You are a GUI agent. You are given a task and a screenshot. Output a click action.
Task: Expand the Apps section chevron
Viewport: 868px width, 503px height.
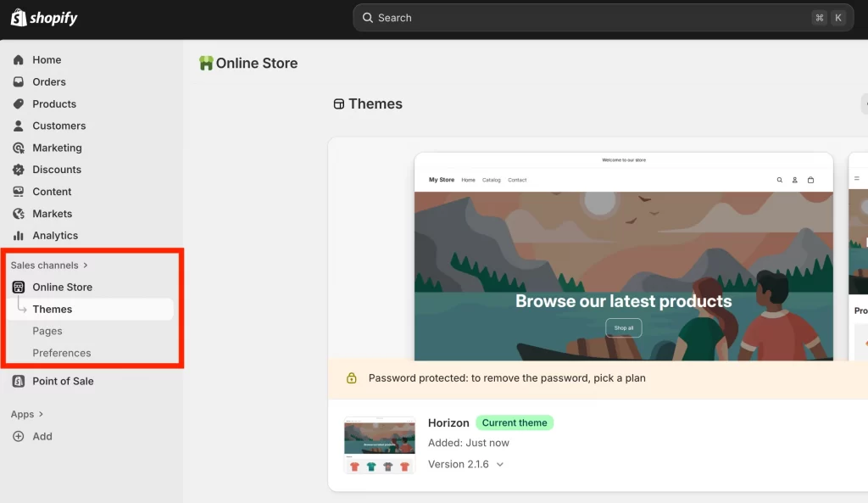point(41,415)
